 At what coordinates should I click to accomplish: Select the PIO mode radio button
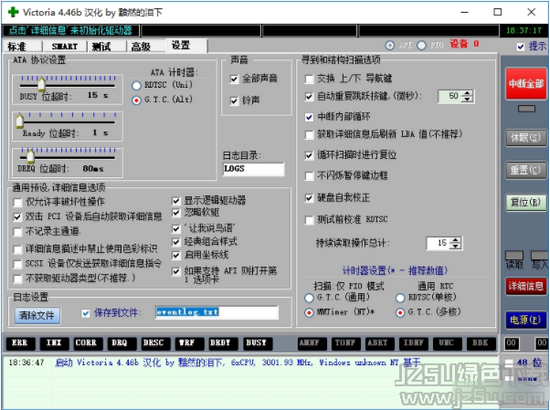point(422,45)
